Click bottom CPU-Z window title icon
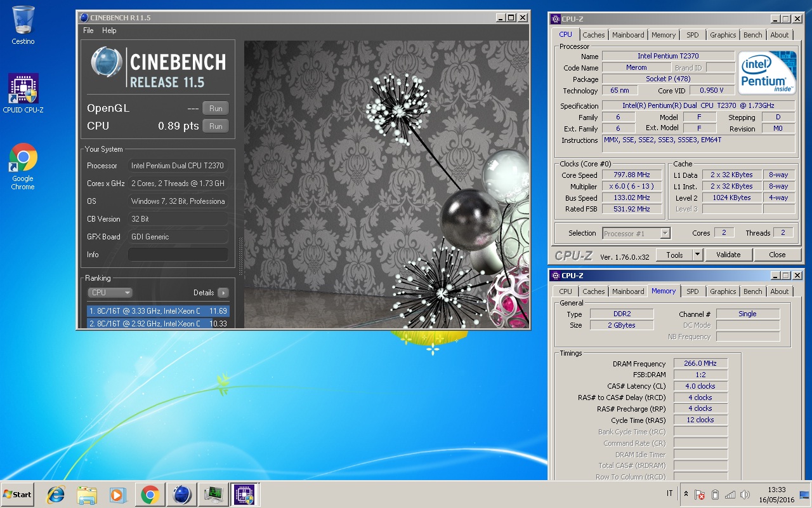The image size is (812, 508). (556, 276)
